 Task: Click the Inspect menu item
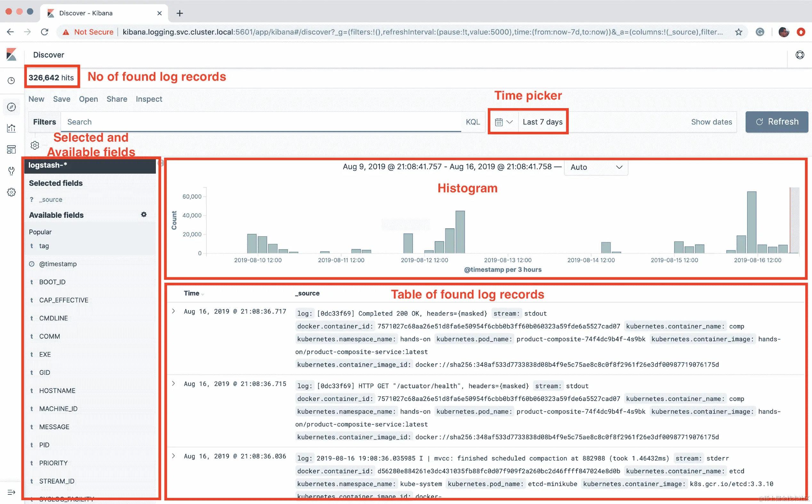(x=149, y=99)
